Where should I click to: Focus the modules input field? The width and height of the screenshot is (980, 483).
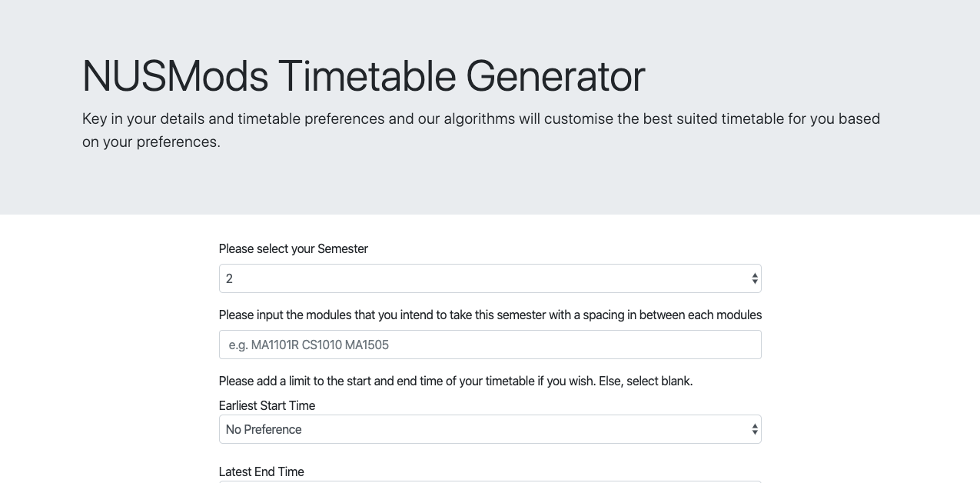click(x=490, y=345)
